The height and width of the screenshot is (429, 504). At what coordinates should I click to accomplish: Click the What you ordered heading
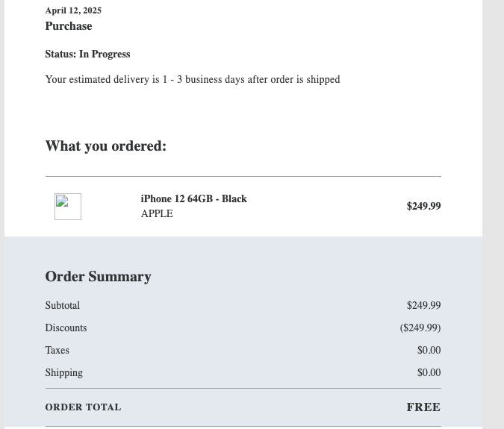(105, 146)
